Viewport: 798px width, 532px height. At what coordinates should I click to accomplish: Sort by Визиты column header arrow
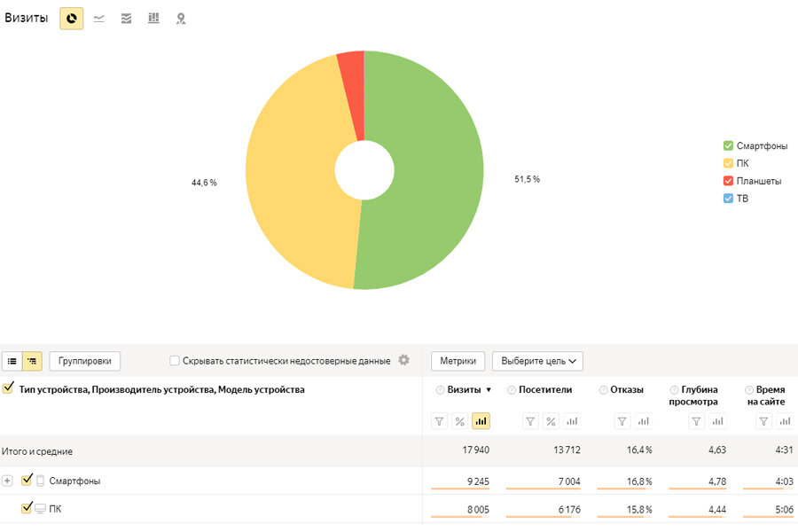click(x=489, y=390)
